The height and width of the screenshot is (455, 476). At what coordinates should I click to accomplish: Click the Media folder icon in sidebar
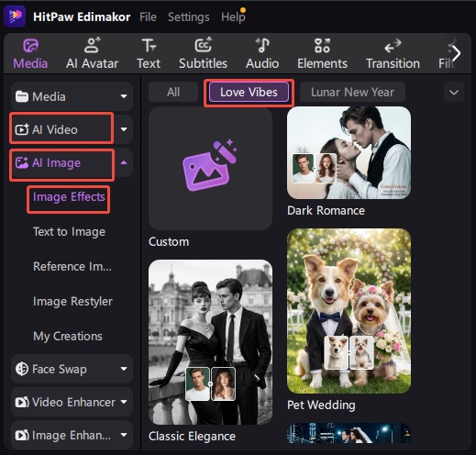click(x=22, y=96)
